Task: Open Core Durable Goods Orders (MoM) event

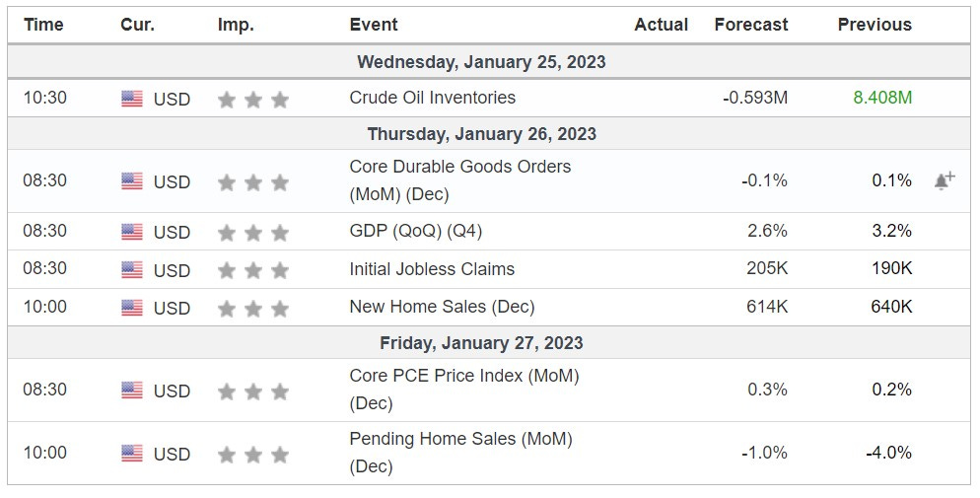Action: (x=460, y=180)
